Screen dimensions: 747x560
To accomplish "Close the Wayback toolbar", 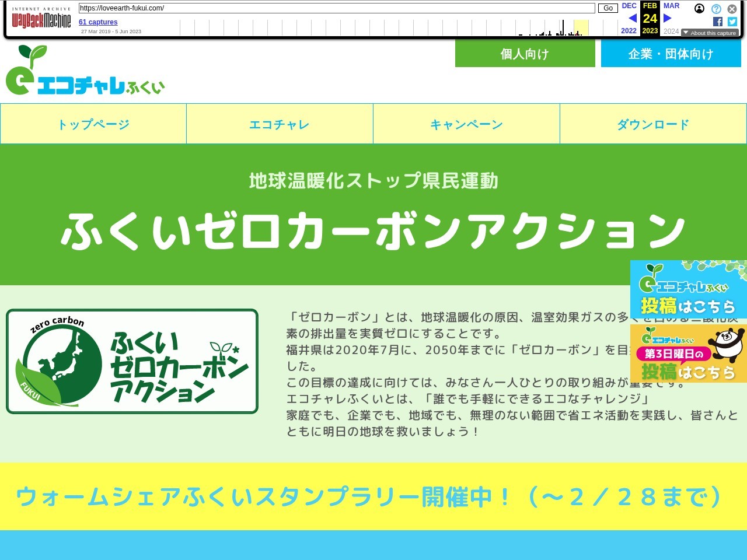I will (x=732, y=9).
